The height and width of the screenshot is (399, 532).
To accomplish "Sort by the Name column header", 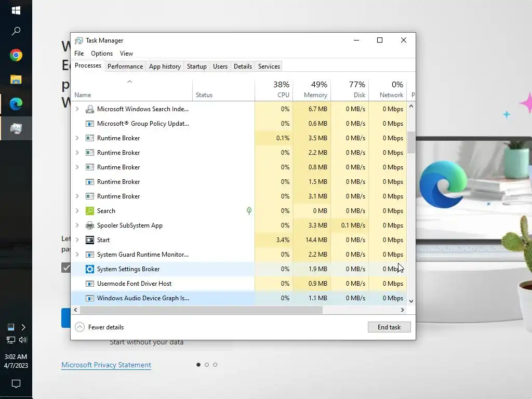I will [131, 90].
